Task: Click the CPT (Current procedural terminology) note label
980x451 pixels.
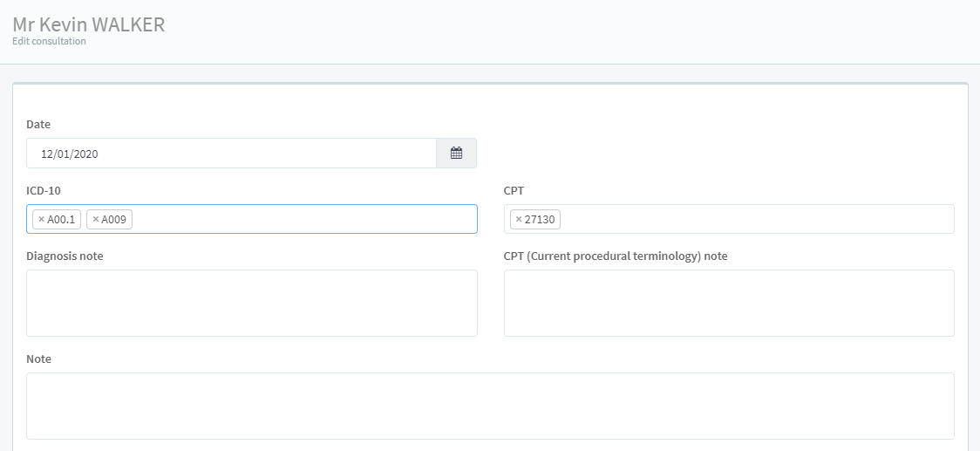Action: point(616,256)
